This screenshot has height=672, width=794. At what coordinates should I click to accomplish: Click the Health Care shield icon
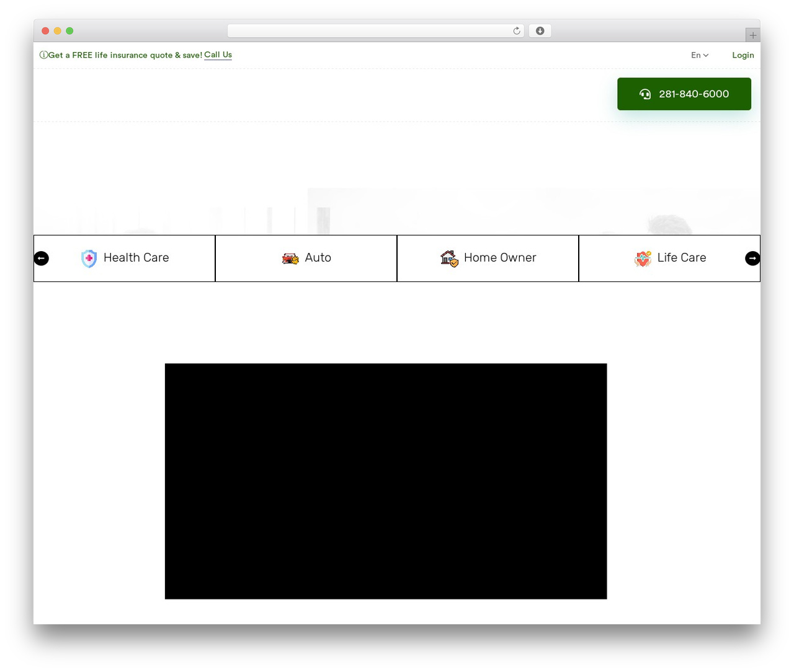pyautogui.click(x=89, y=259)
